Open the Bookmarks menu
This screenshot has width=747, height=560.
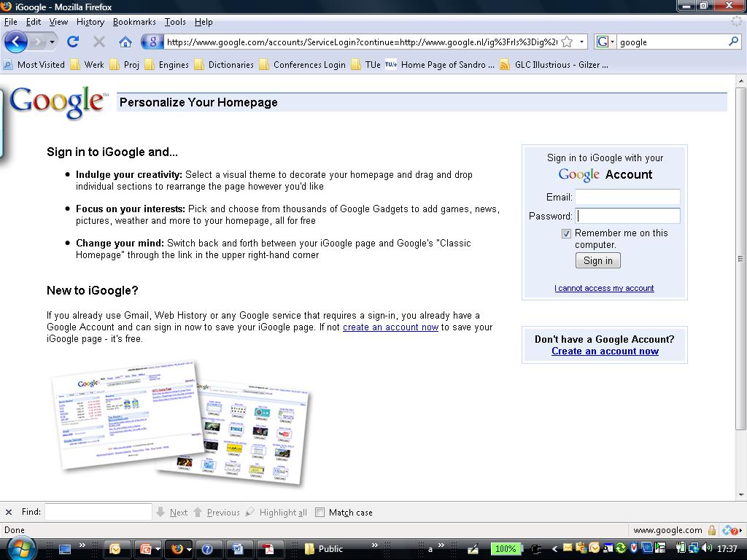pos(134,22)
